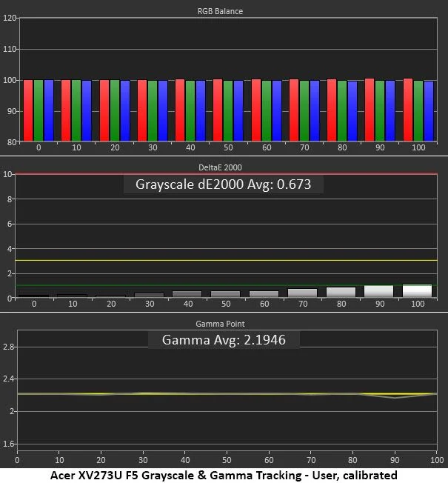Click the Grayscale dE2000 Avg label
Screen dimensions: 448x483
click(223, 184)
